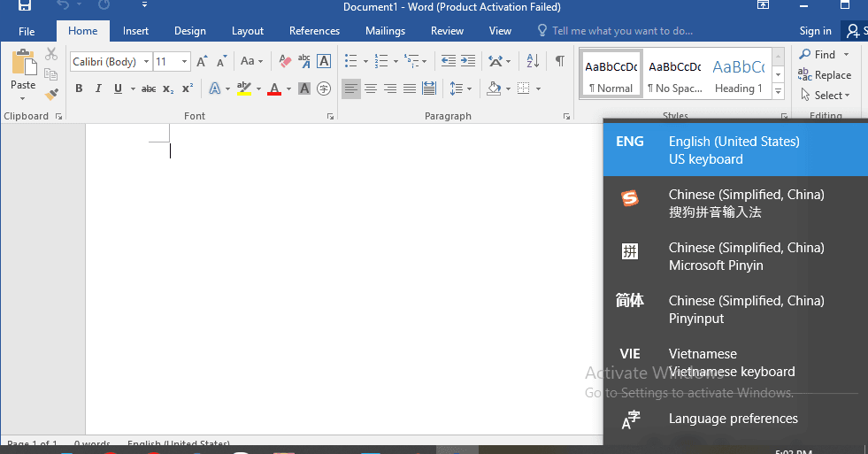Toggle left text alignment
868x454 pixels.
click(351, 88)
